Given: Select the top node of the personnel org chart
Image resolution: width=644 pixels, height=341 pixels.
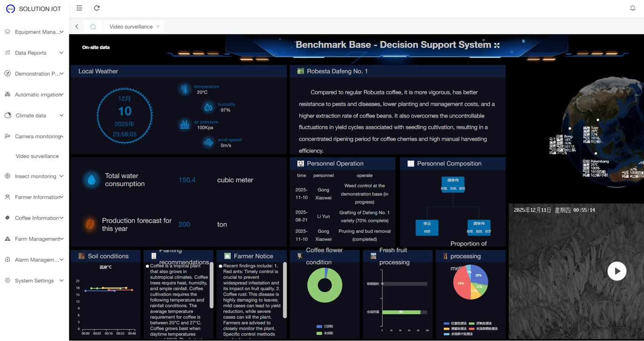Looking at the screenshot, I should (453, 185).
